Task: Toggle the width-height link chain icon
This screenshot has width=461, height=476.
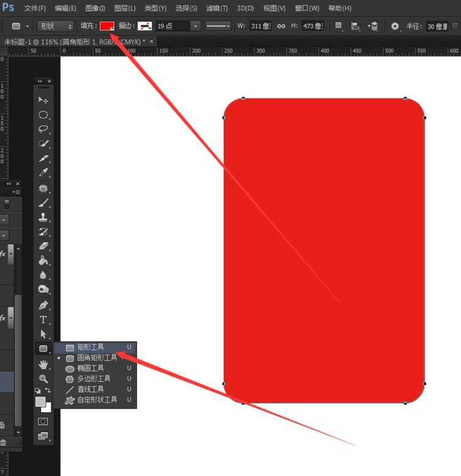Action: click(x=281, y=26)
